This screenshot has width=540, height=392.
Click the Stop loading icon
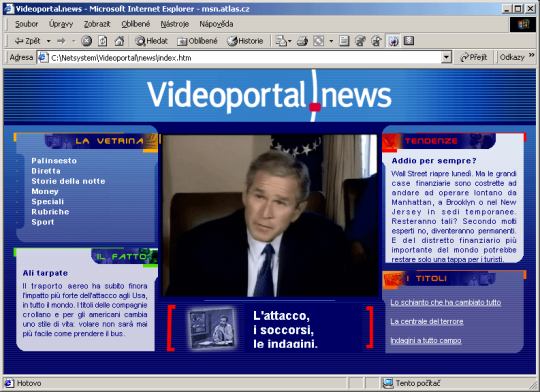coord(86,41)
